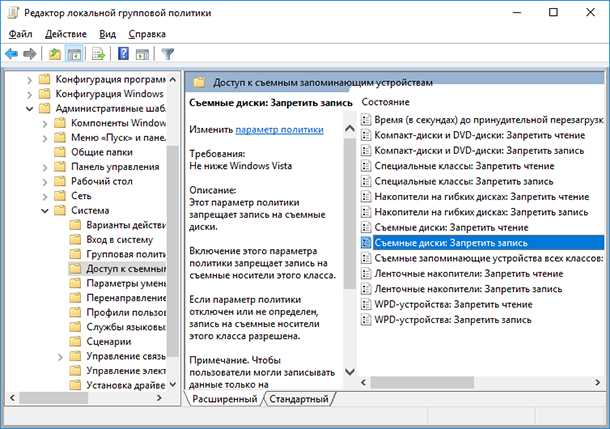Click folder icon of Общие папки
The width and height of the screenshot is (610, 429).
[60, 152]
